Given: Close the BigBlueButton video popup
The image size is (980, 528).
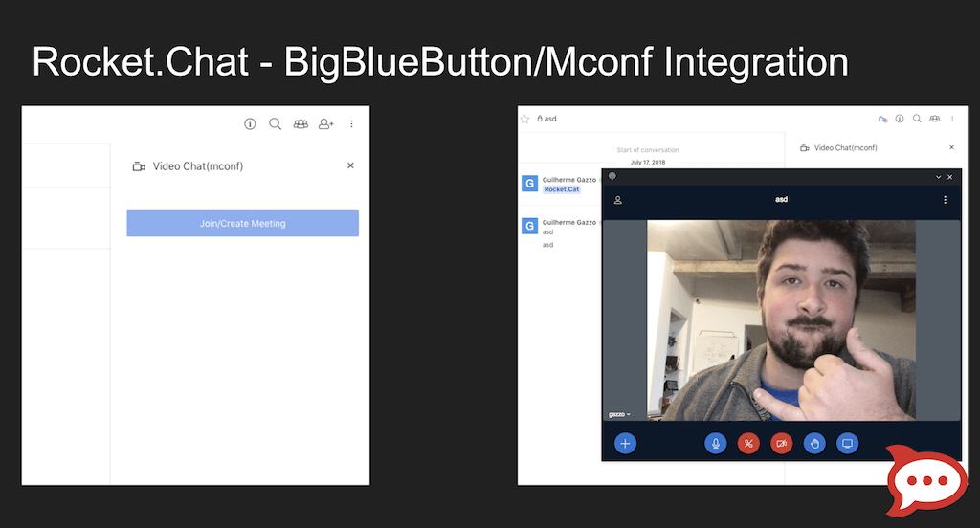Looking at the screenshot, I should click(950, 177).
